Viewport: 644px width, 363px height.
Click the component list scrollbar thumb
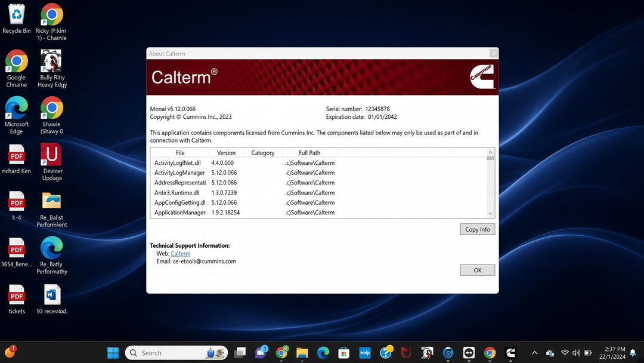(490, 158)
